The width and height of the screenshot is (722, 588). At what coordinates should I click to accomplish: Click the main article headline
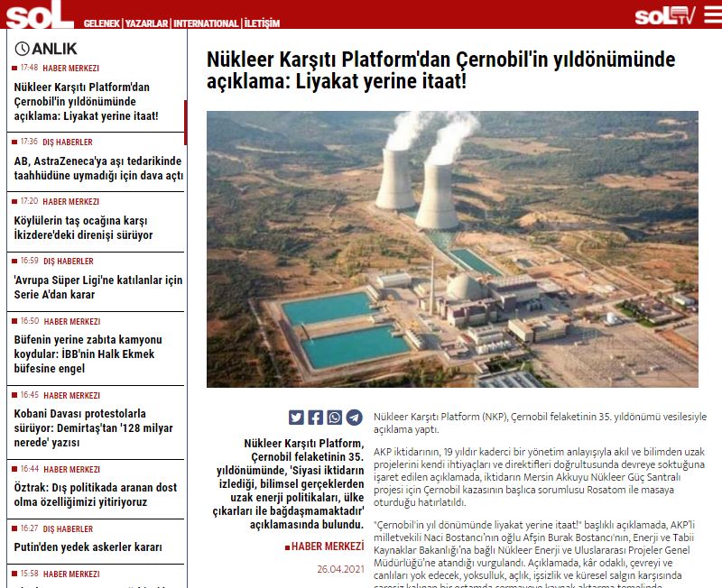coord(440,70)
